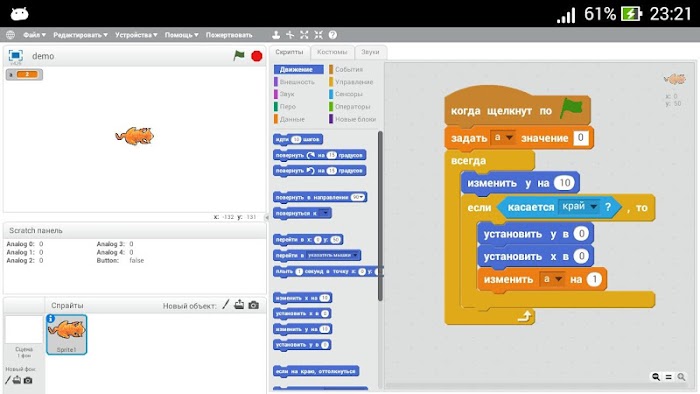Open the Устройства menu
The width and height of the screenshot is (700, 394).
coord(136,35)
